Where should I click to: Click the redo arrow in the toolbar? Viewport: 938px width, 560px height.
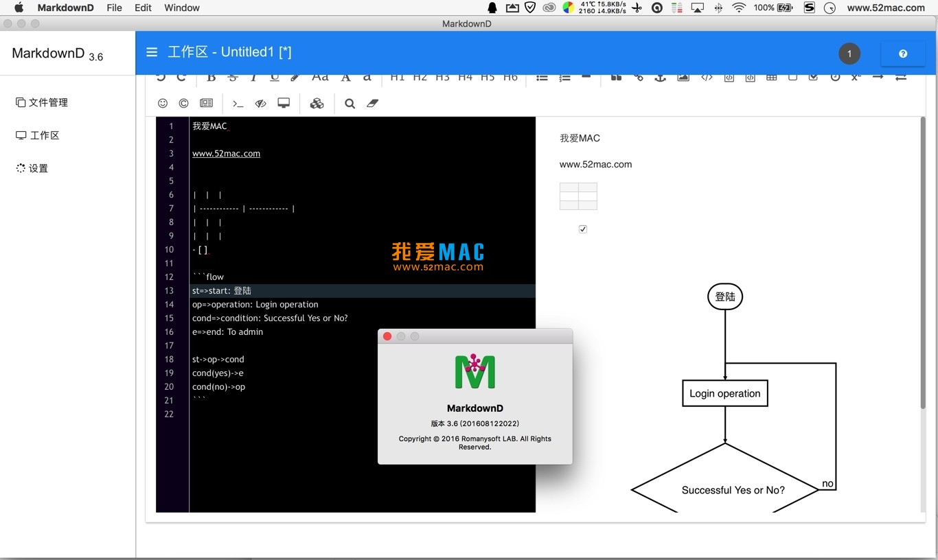pyautogui.click(x=181, y=77)
